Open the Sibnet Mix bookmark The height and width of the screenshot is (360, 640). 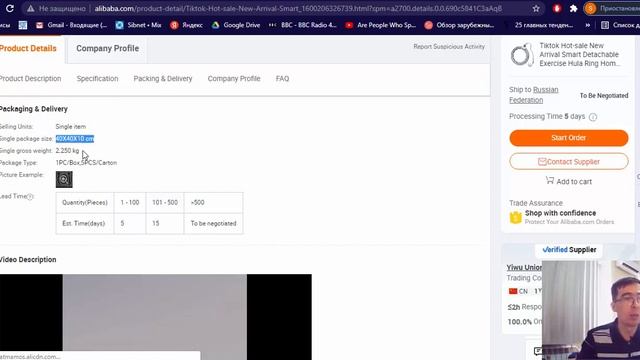tap(138, 25)
